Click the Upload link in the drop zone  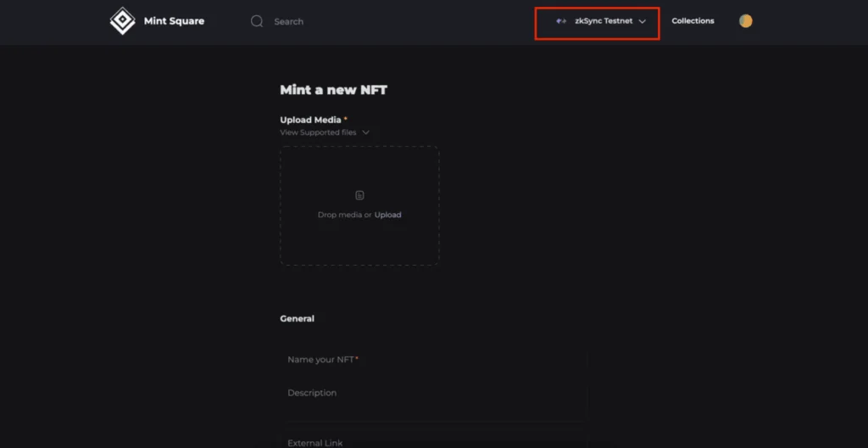[x=388, y=215]
